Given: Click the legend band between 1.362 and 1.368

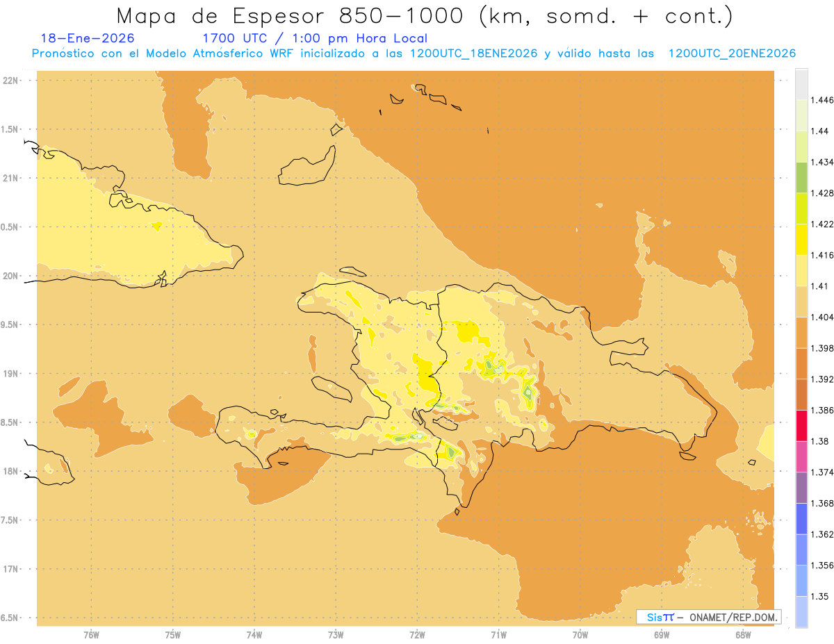Looking at the screenshot, I should [801, 519].
